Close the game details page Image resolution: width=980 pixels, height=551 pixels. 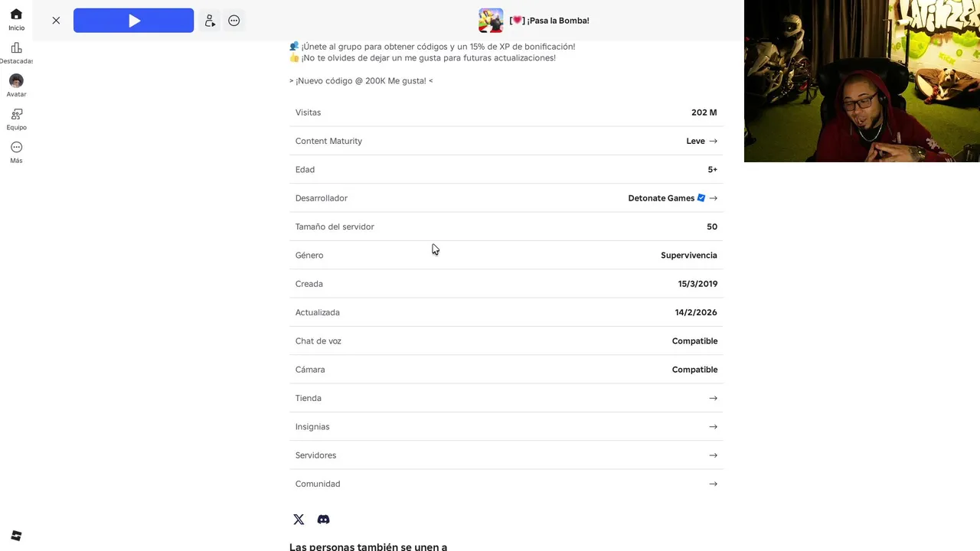point(56,21)
